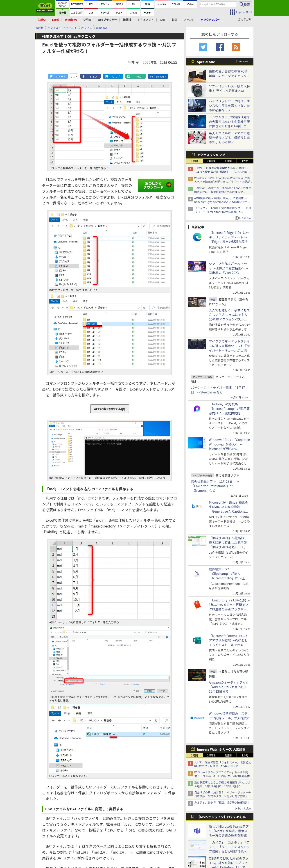This screenshot has width=289, height=868.
Task: Click the magnifier 検索 search button
Action: (245, 4)
